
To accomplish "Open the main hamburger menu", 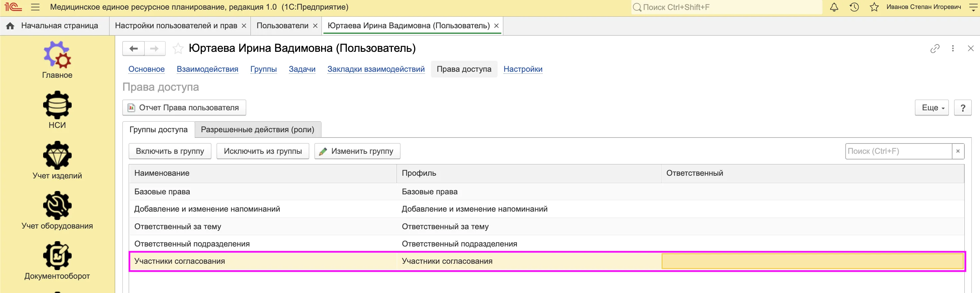I will point(35,7).
